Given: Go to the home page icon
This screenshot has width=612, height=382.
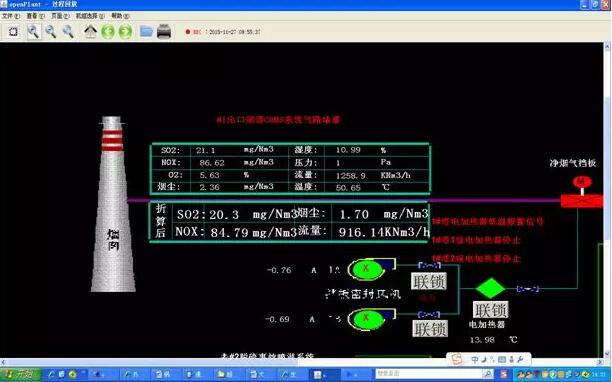Looking at the screenshot, I should (x=91, y=32).
